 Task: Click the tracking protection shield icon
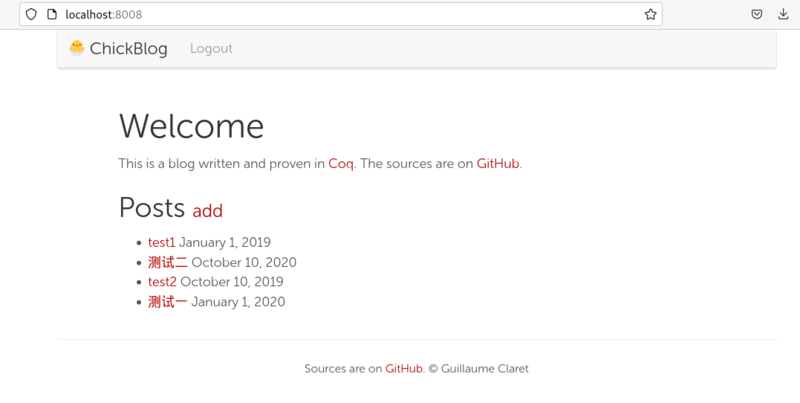(x=31, y=15)
